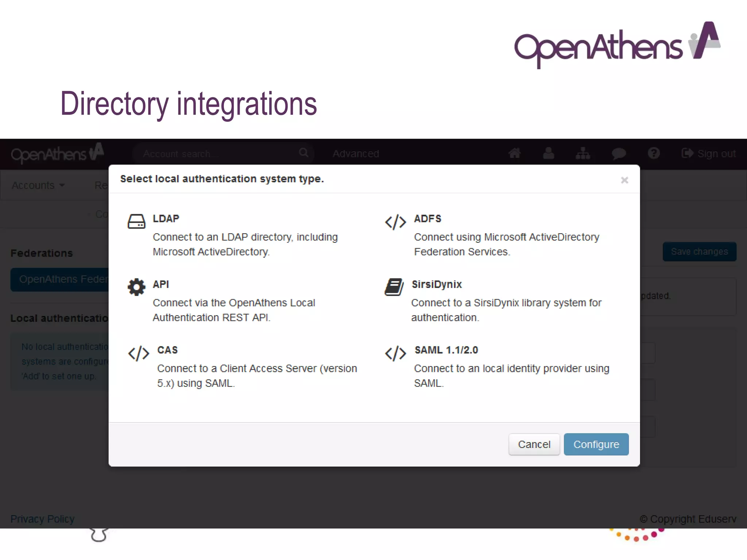This screenshot has height=560, width=747.
Task: Select the OpenAthens Federation entry
Action: [60, 279]
